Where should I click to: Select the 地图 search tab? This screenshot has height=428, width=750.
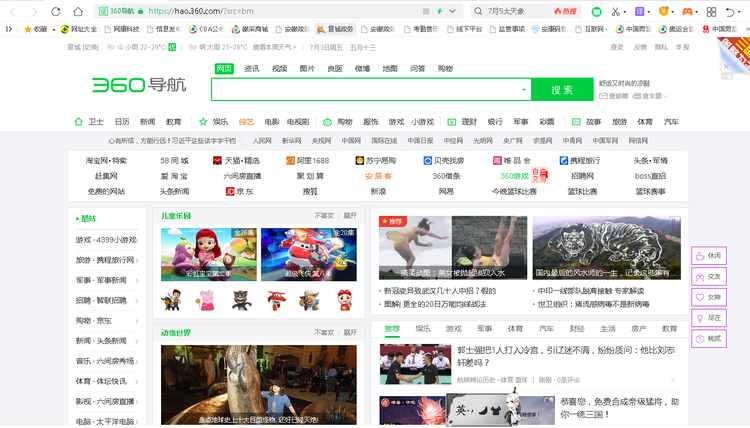click(390, 68)
